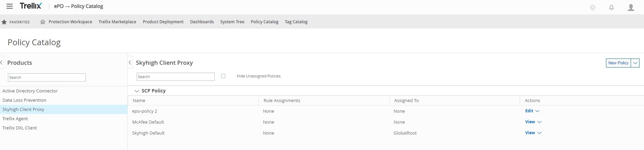The height and width of the screenshot is (150, 644).
Task: Collapse the SCP Policy section
Action: click(x=137, y=91)
